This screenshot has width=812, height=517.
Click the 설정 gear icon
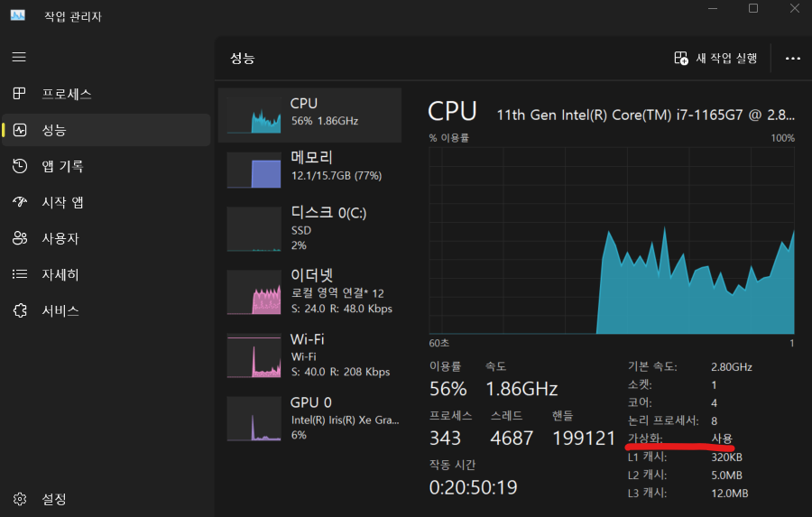click(20, 499)
